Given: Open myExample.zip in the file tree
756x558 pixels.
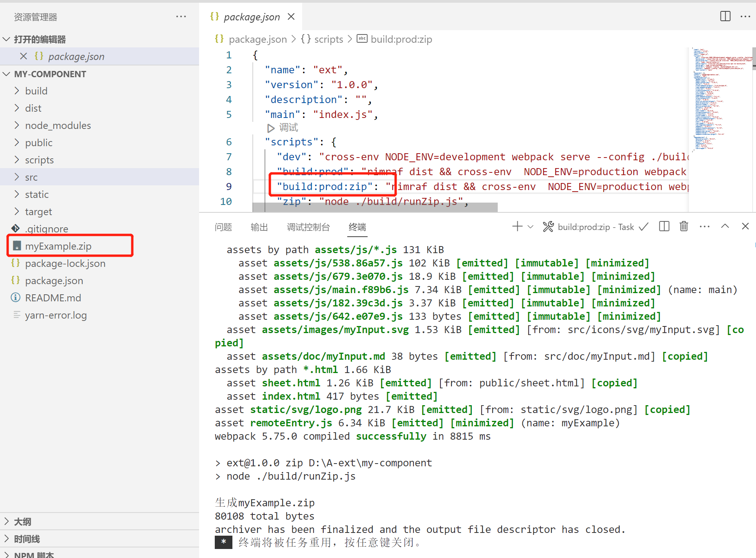Looking at the screenshot, I should tap(58, 246).
